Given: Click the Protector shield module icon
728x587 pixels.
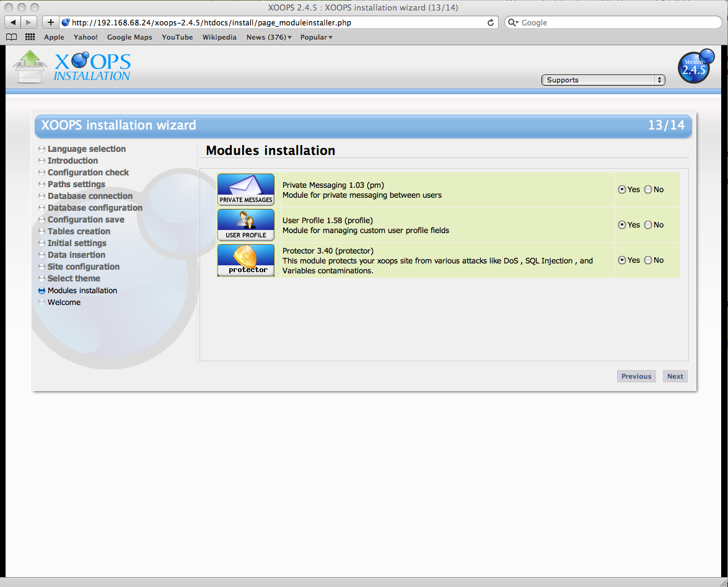Looking at the screenshot, I should click(x=245, y=260).
